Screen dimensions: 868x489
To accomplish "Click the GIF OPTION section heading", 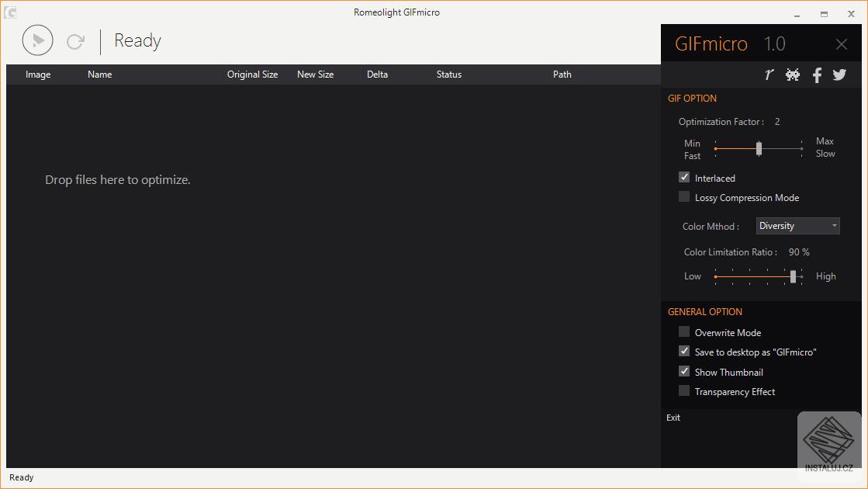I will [x=692, y=99].
